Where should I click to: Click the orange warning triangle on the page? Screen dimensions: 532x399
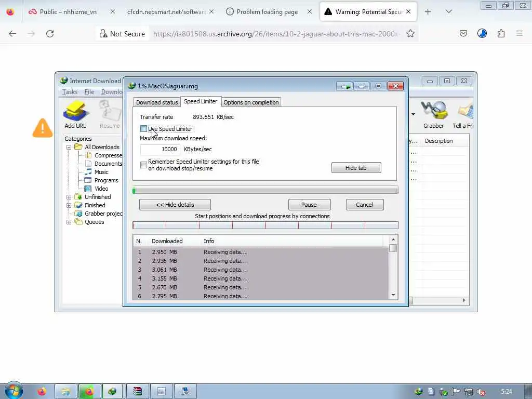[x=43, y=128]
